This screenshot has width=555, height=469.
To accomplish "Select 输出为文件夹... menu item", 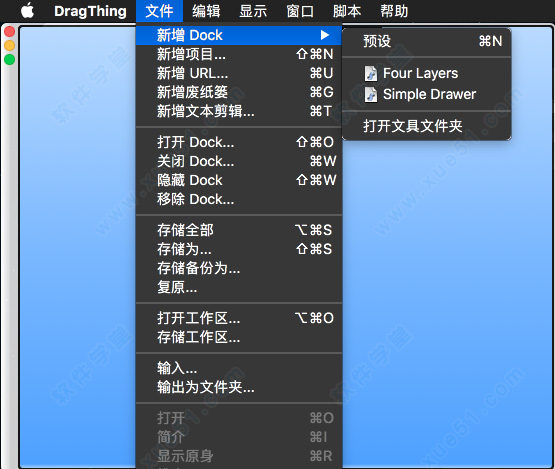I will pos(239,388).
